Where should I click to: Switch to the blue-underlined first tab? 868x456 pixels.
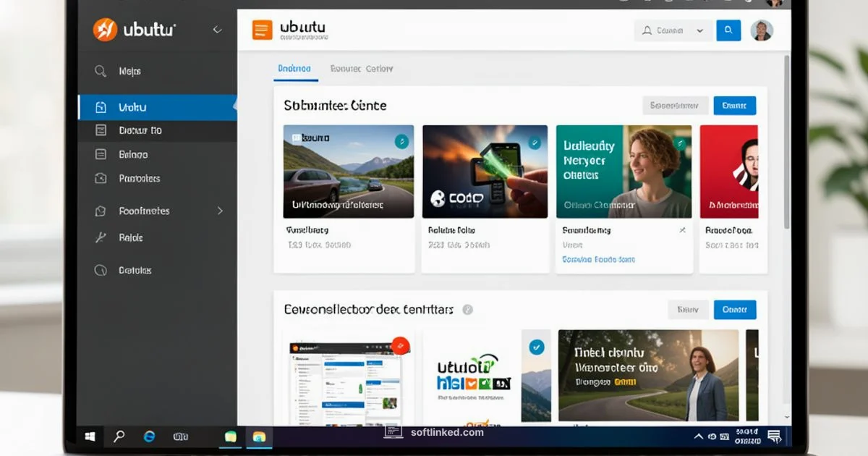pyautogui.click(x=294, y=67)
